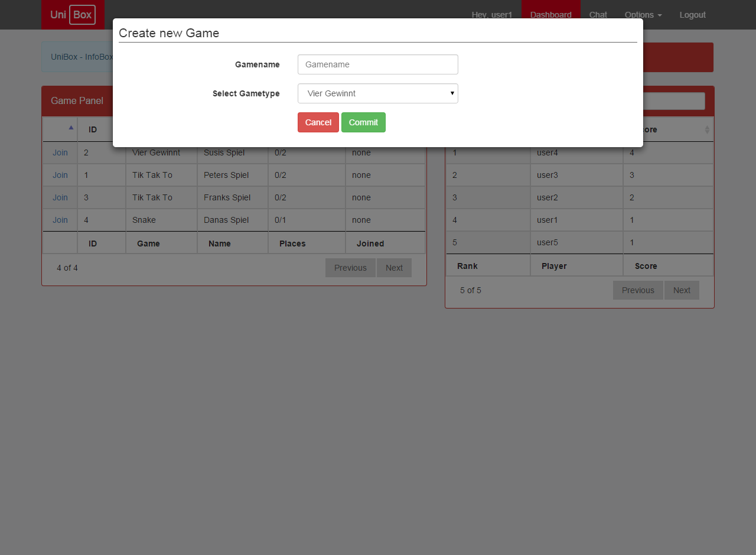Click the 'Franks Spiel' name cell
The width and height of the screenshot is (756, 555).
(x=233, y=197)
